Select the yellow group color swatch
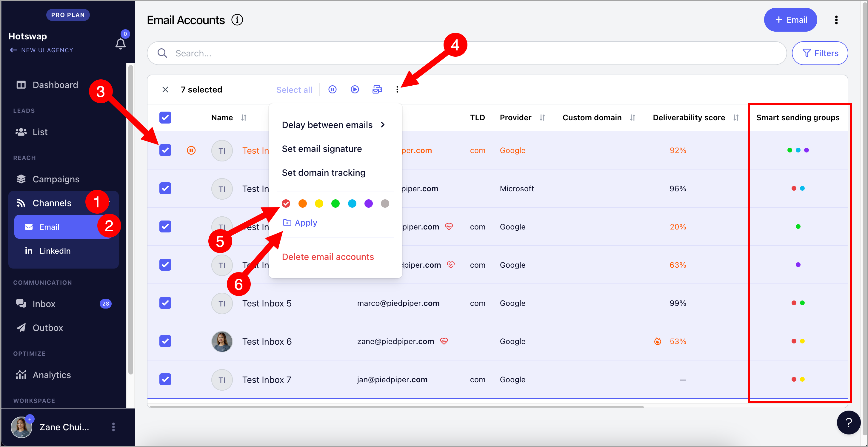This screenshot has width=868, height=447. pyautogui.click(x=319, y=204)
